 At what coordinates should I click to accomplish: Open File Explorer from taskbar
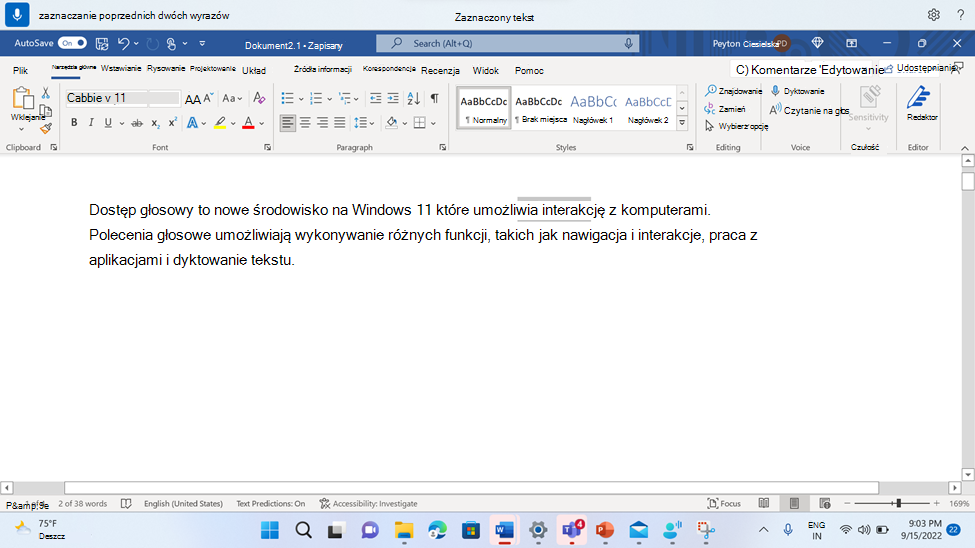coord(404,531)
